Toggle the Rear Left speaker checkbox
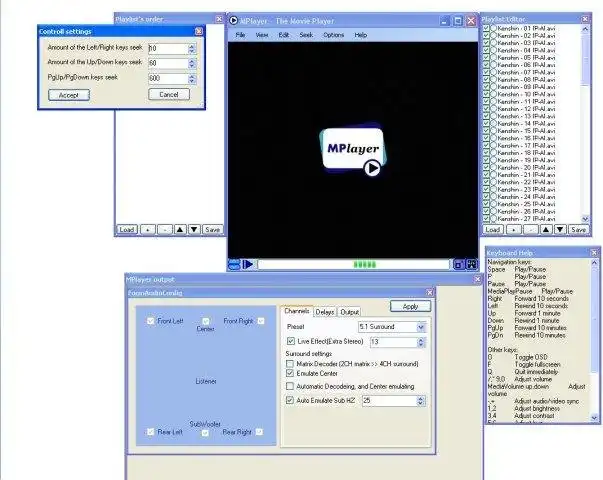This screenshot has height=480, width=603. (150, 432)
